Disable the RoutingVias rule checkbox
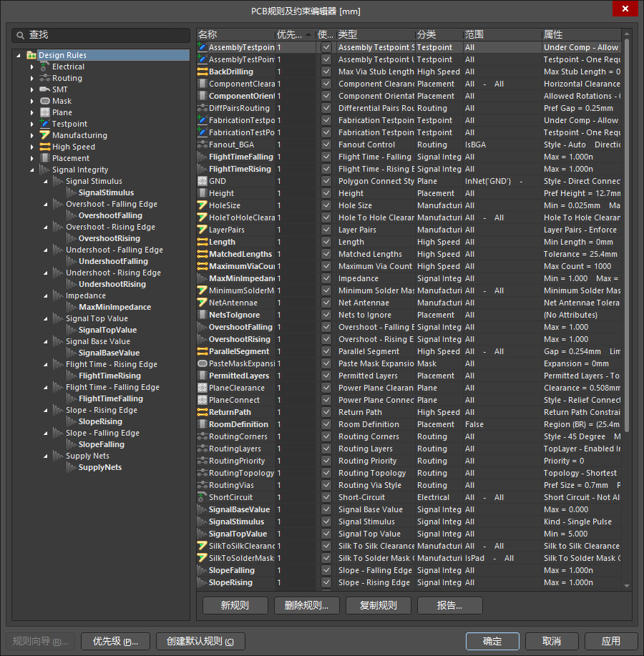This screenshot has width=644, height=656. pyautogui.click(x=326, y=485)
